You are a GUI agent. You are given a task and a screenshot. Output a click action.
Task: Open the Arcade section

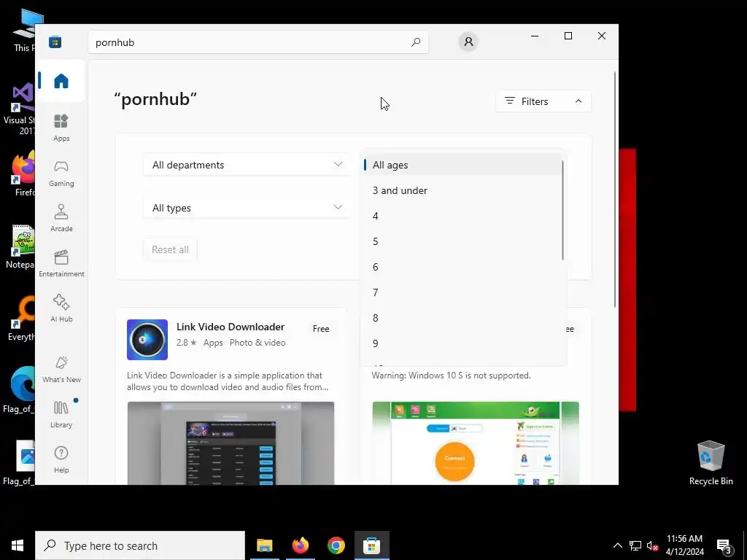click(x=61, y=218)
